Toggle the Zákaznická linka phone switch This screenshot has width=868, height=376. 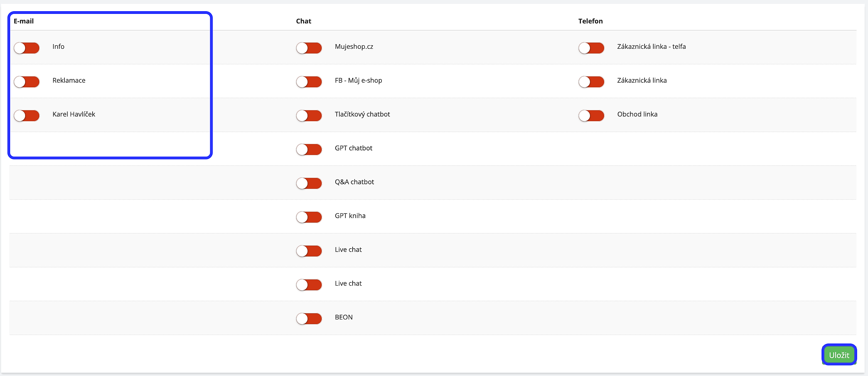(x=591, y=82)
